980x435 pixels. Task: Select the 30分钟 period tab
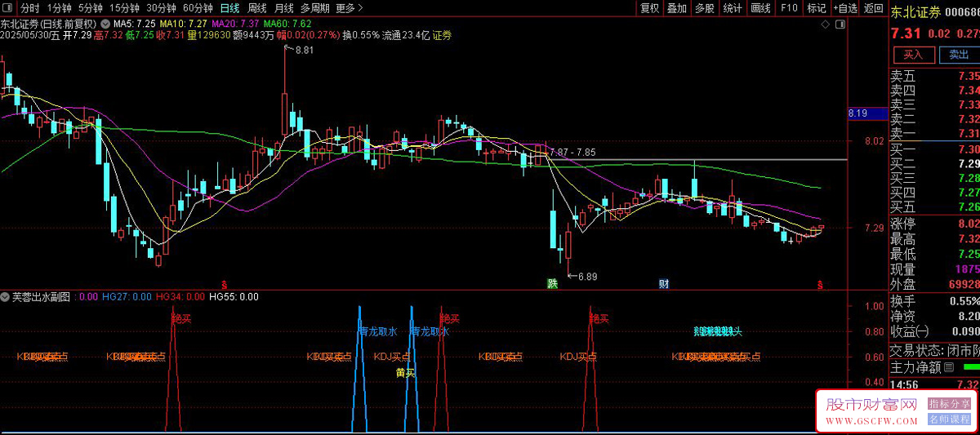click(x=162, y=8)
